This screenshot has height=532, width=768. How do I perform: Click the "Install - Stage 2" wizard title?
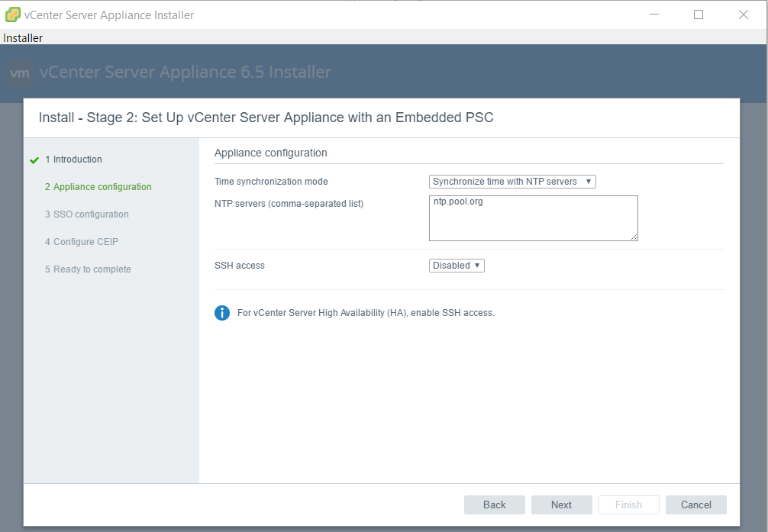(266, 118)
